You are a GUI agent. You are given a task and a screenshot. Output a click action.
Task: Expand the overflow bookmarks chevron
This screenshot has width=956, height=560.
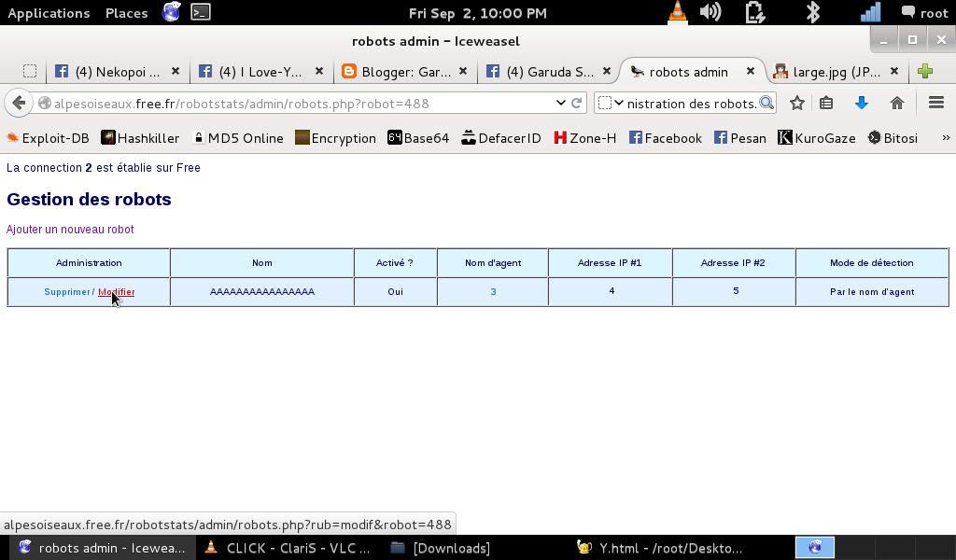pos(947,137)
